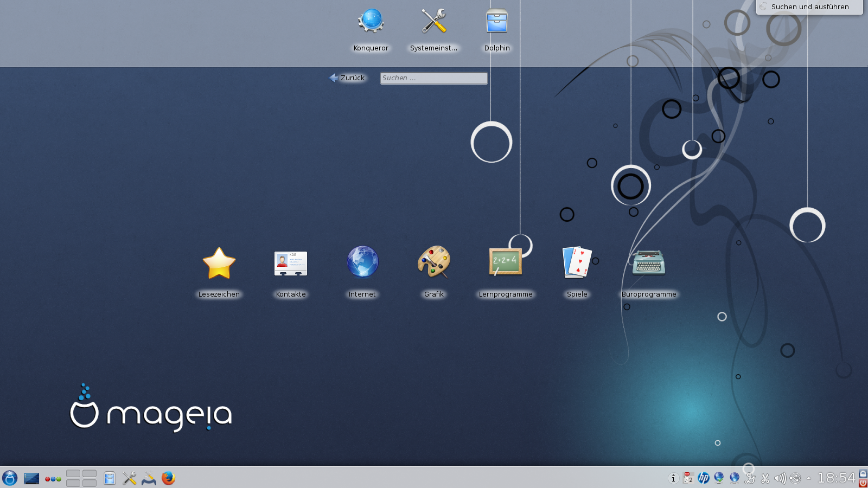The image size is (868, 488).
Task: Open the three-circle share icon in tray
Action: pos(750,478)
